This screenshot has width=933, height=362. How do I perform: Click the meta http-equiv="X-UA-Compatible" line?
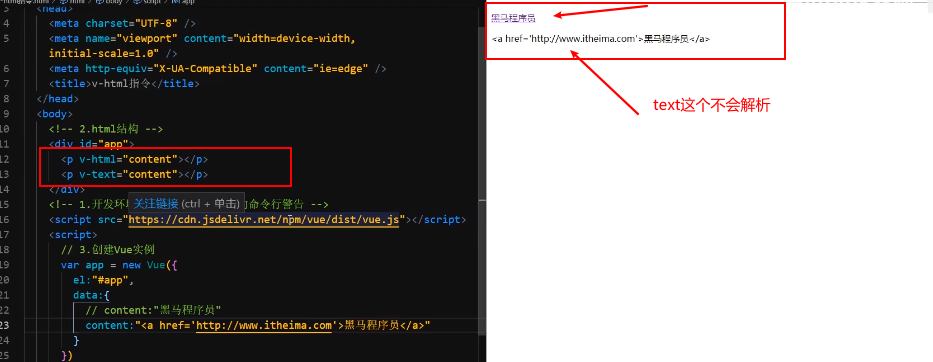[x=218, y=68]
